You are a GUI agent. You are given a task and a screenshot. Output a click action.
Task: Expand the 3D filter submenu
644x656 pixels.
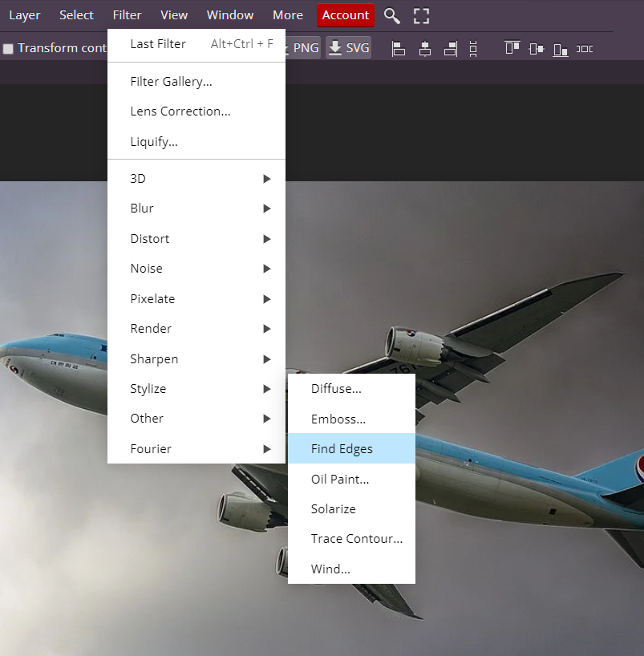[x=196, y=179]
